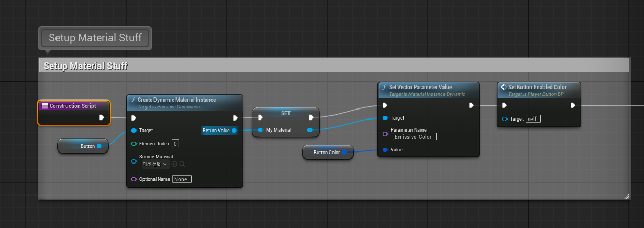Click the SET node exec output pin

[311, 117]
